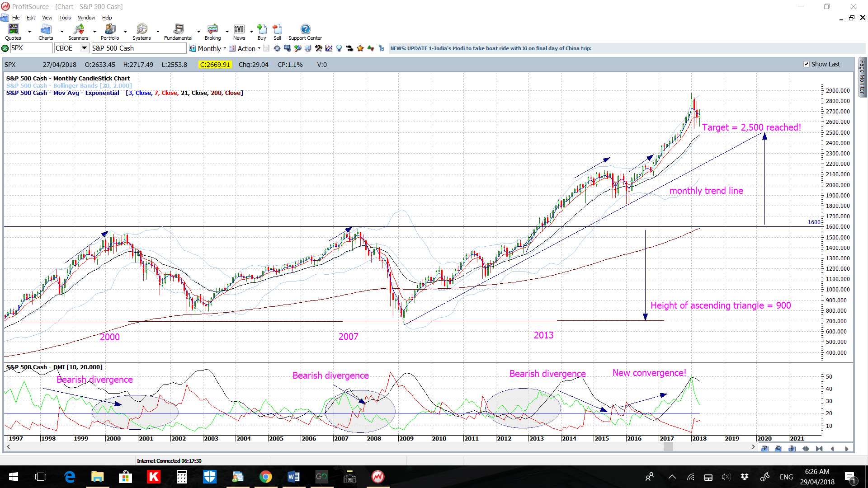Open File Explorer from the taskbar

pyautogui.click(x=97, y=477)
